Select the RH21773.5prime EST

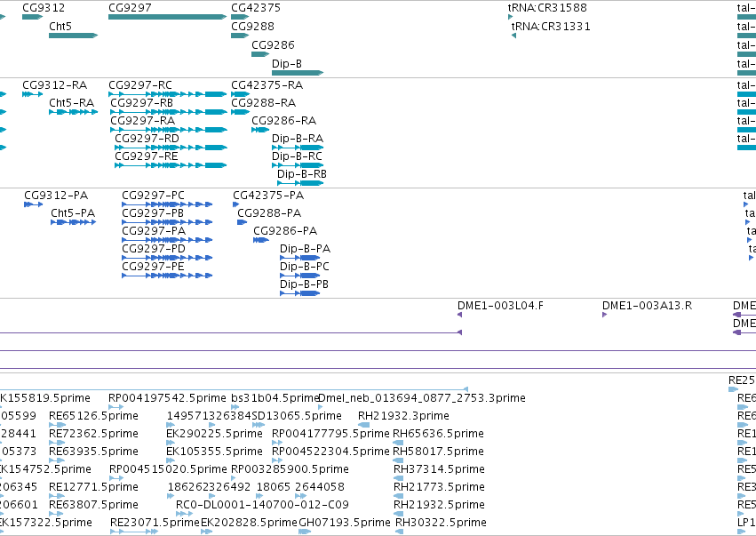[398, 496]
